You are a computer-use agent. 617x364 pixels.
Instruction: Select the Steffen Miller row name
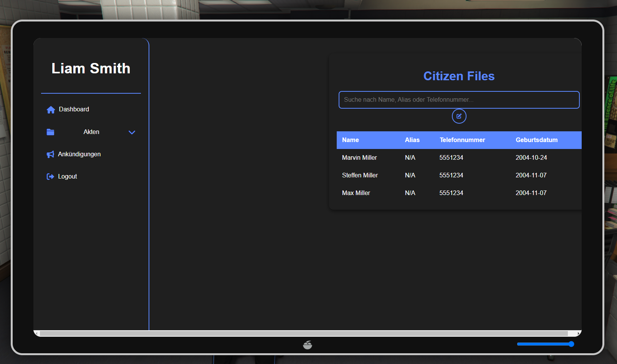[360, 175]
